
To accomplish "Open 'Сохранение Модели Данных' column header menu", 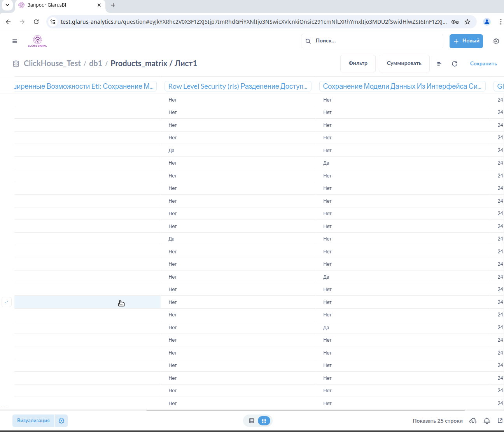I will tap(402, 86).
